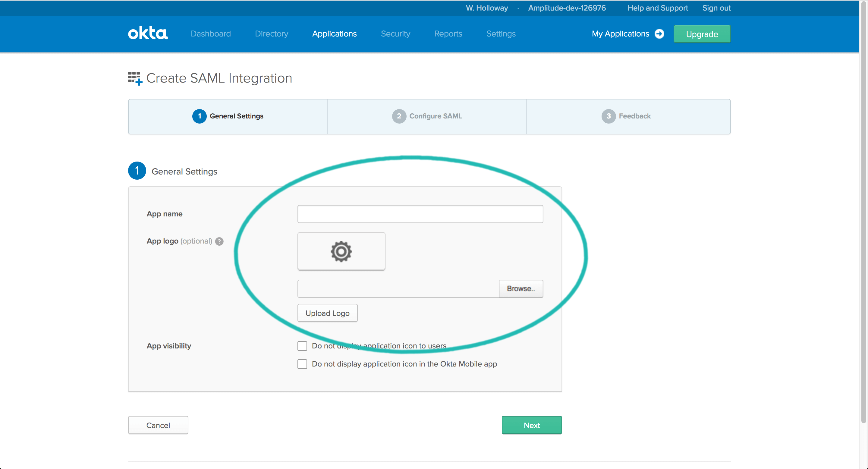This screenshot has height=469, width=868.
Task: Click the Upload Logo button
Action: tap(326, 313)
